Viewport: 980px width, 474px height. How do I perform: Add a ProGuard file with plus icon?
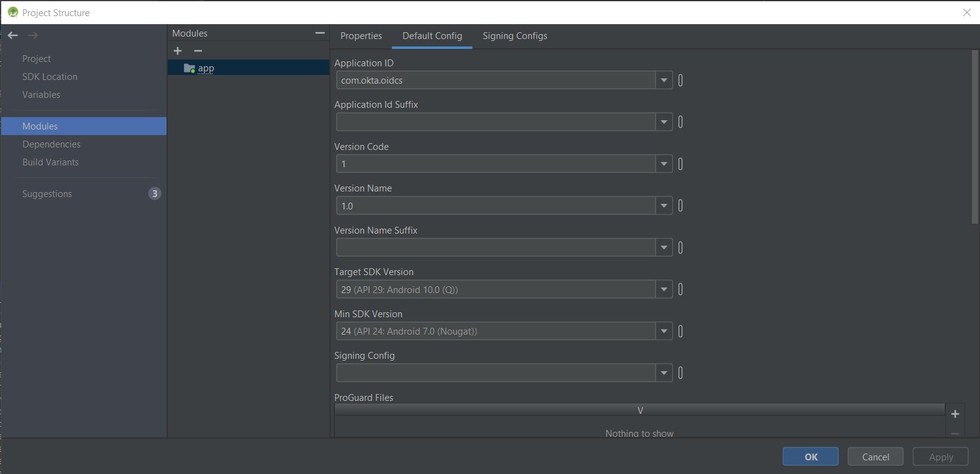pos(955,414)
